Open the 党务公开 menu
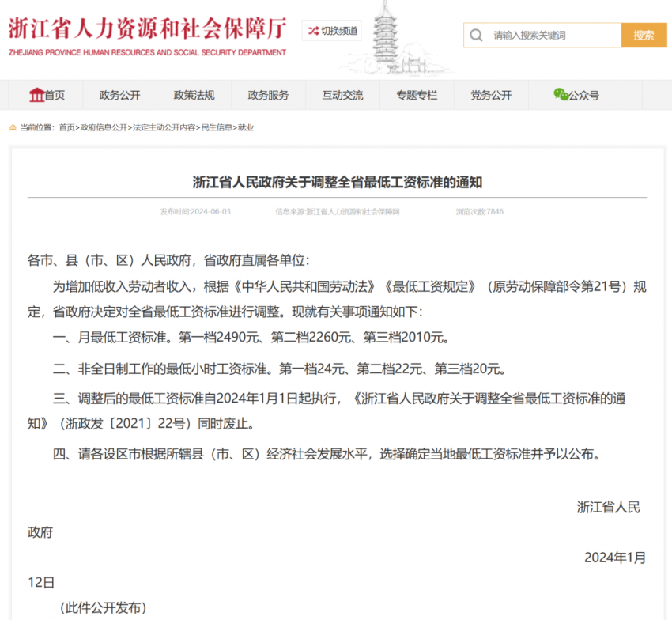 [491, 95]
